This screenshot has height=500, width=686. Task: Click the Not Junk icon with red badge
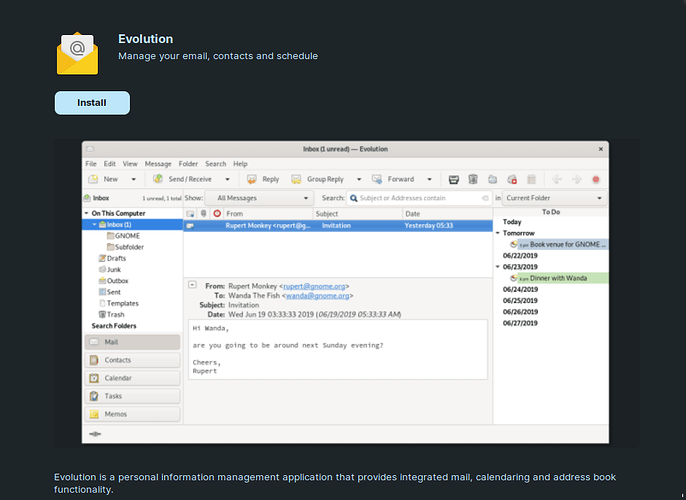coord(512,179)
